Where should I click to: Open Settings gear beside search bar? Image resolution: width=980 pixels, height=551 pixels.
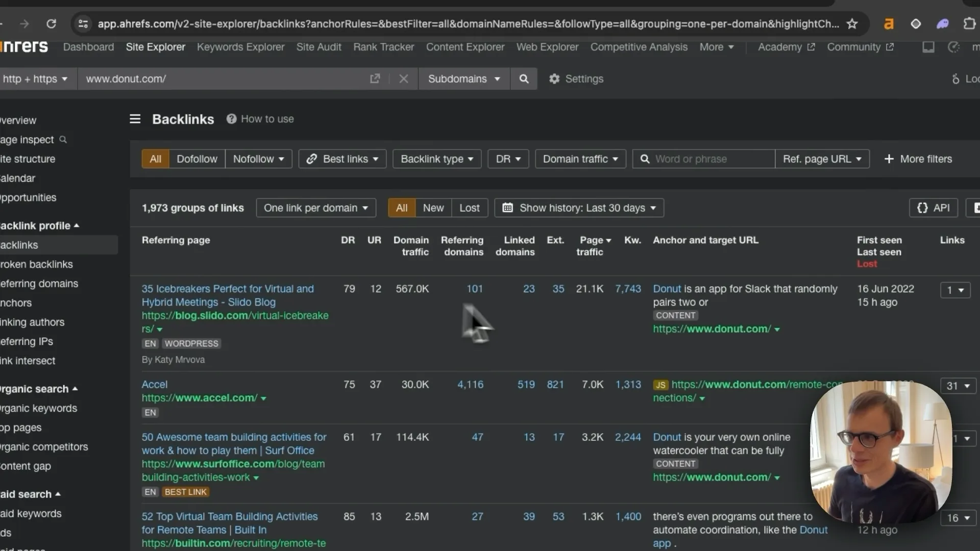click(x=576, y=79)
